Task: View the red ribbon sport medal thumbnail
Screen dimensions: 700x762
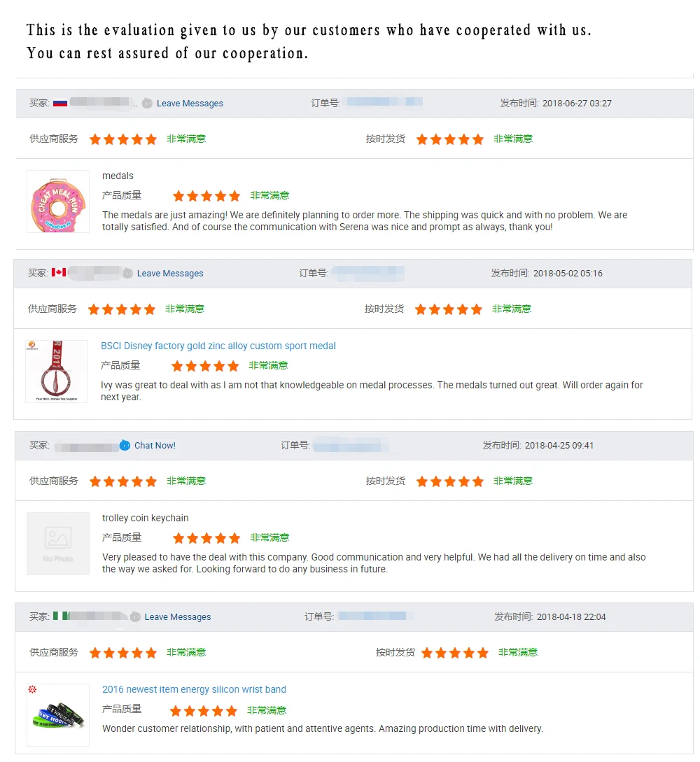Action: tap(57, 372)
